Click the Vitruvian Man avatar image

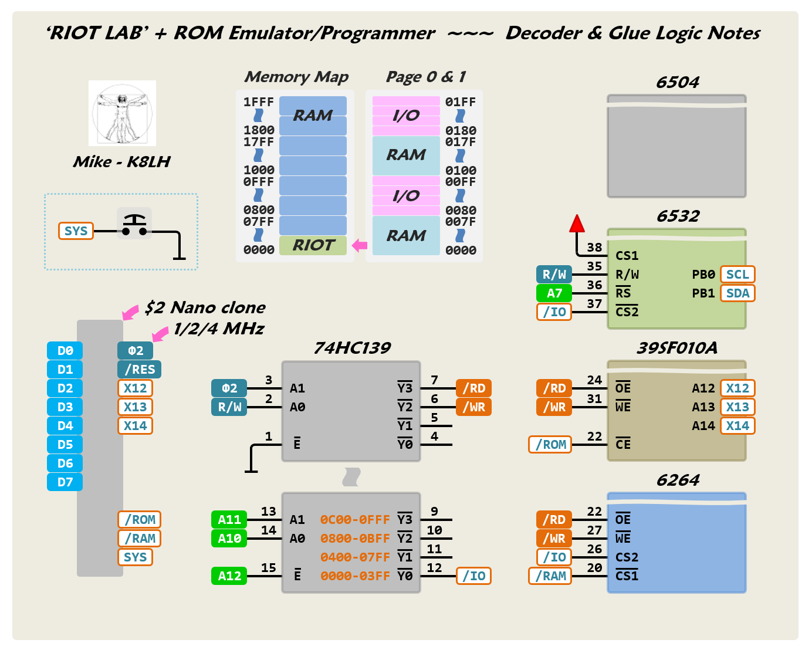tap(122, 113)
